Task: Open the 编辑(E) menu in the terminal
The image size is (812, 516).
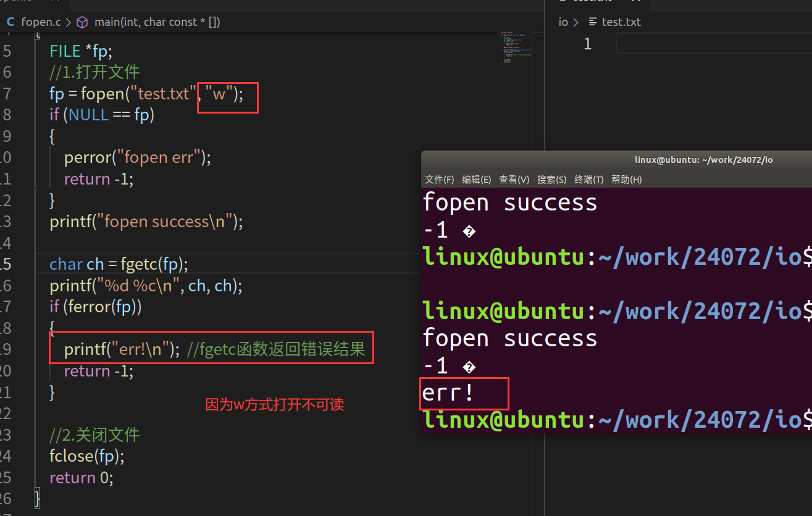Action: 476,180
